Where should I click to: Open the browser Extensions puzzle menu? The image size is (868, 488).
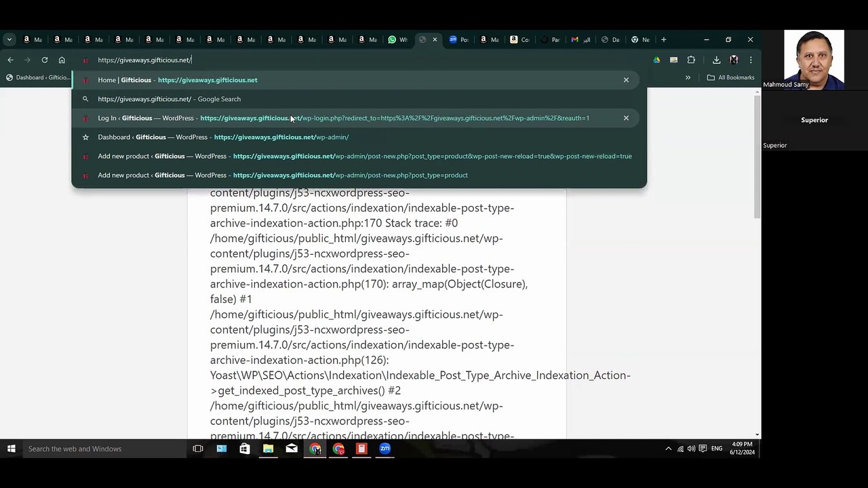coord(691,60)
